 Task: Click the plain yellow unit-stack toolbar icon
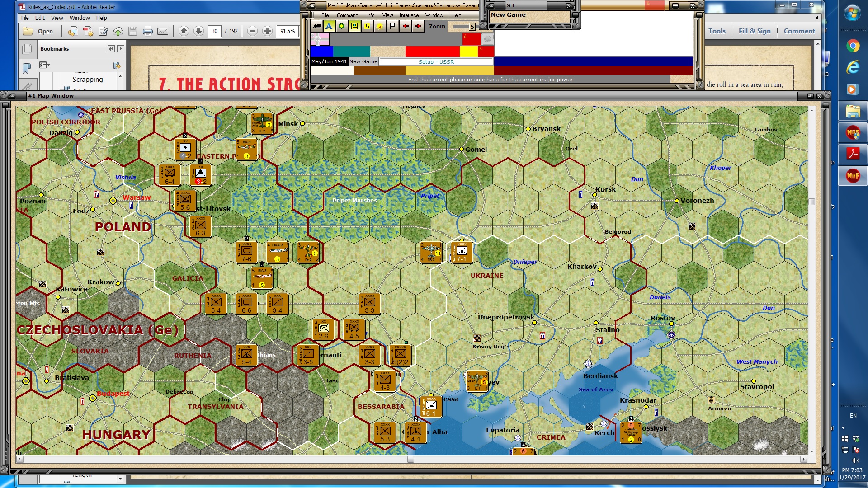pyautogui.click(x=367, y=26)
